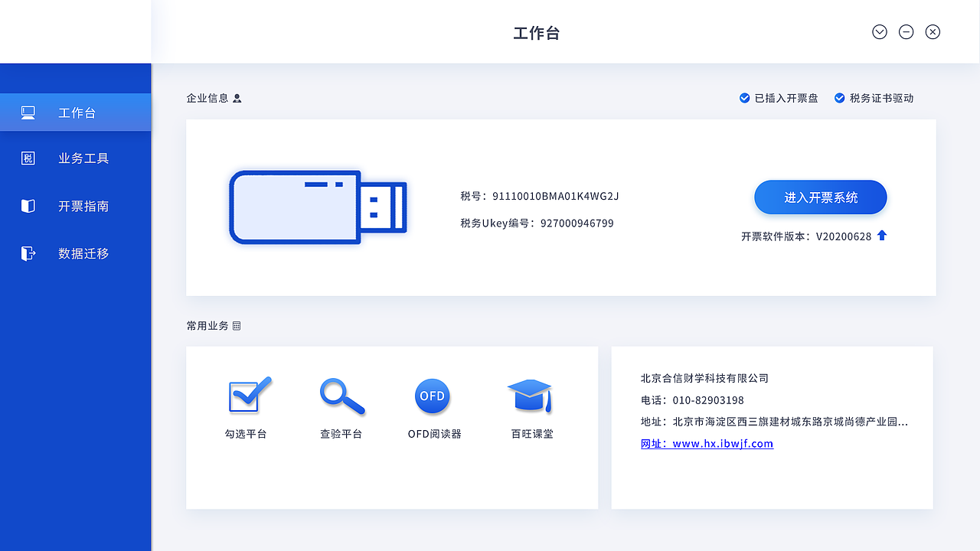Open the 百旺课堂 graduation cap icon
This screenshot has width=980, height=551.
[x=530, y=394]
